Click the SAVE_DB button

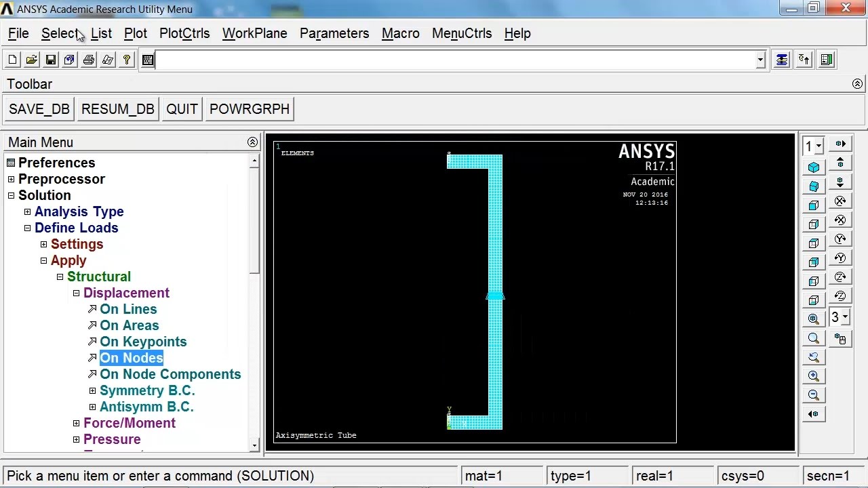pos(39,109)
